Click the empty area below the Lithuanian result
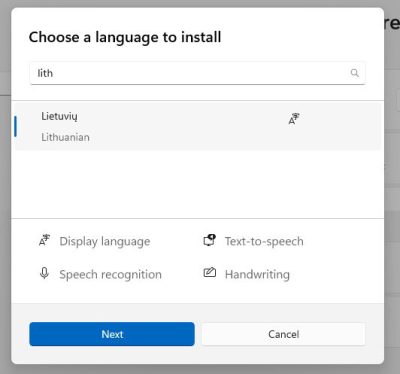 click(197, 184)
